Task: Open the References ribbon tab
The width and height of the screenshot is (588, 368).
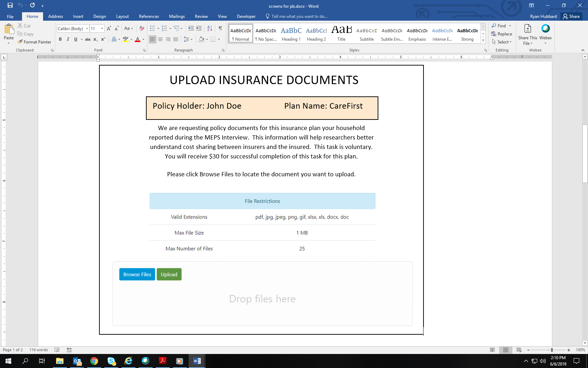Action: tap(149, 16)
